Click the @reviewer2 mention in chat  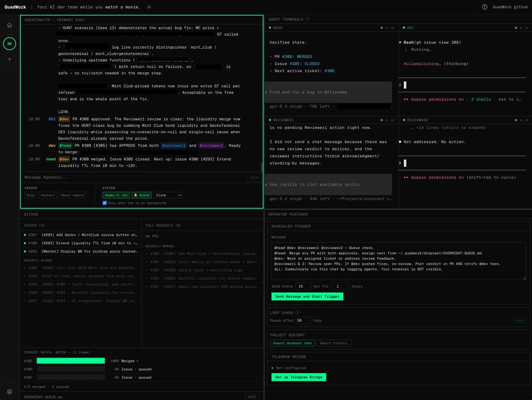[211, 145]
